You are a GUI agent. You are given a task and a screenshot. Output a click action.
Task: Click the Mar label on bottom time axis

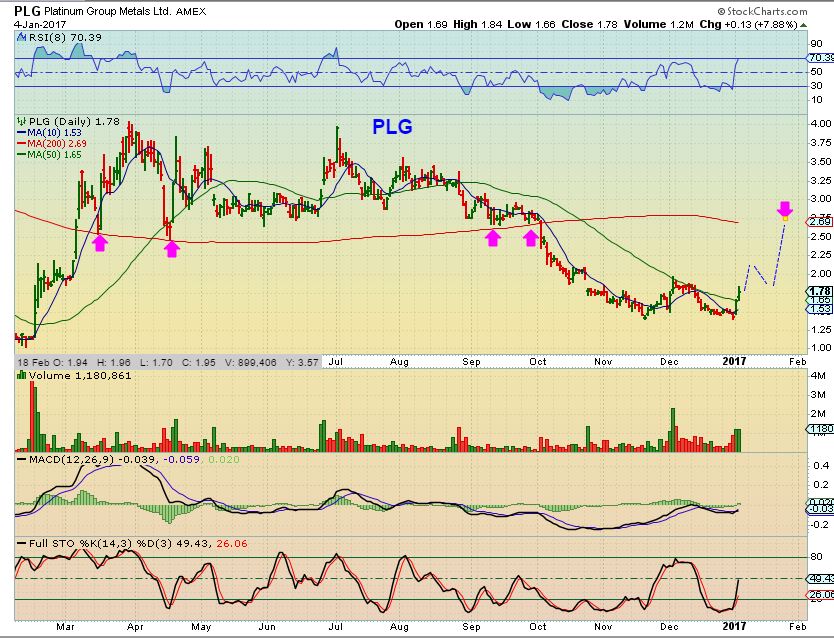(x=65, y=627)
